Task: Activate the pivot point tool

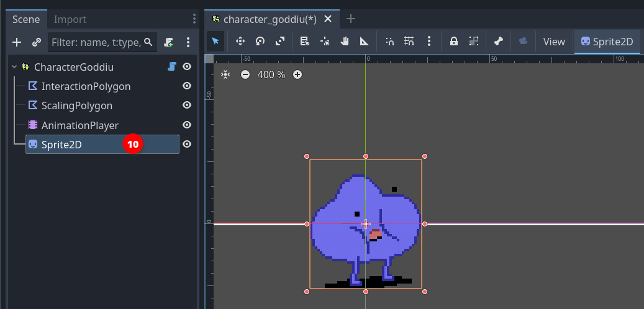Action: pyautogui.click(x=325, y=41)
